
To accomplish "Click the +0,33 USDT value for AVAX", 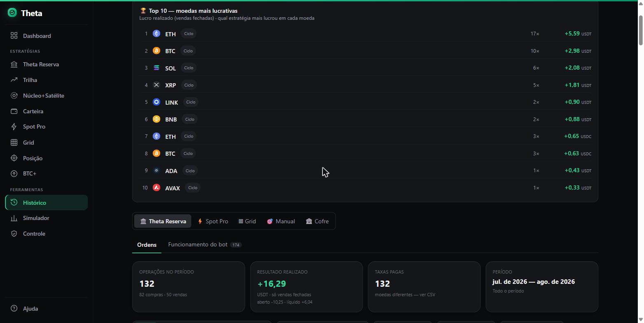I will [578, 187].
